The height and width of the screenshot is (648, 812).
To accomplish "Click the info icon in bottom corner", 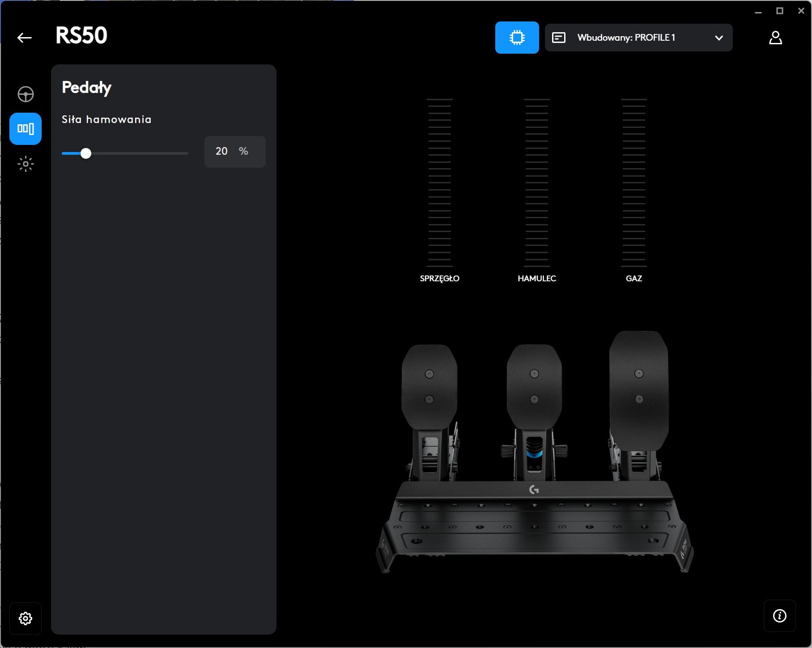I will coord(779,616).
